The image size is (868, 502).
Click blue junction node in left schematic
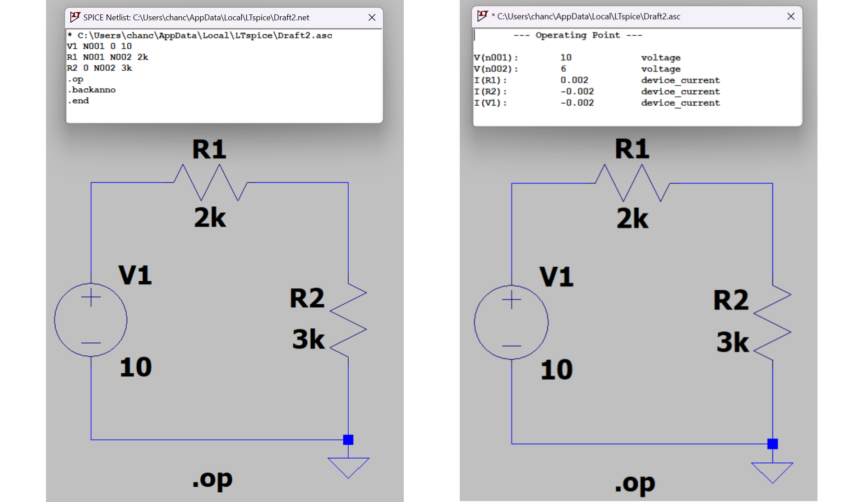pyautogui.click(x=348, y=440)
